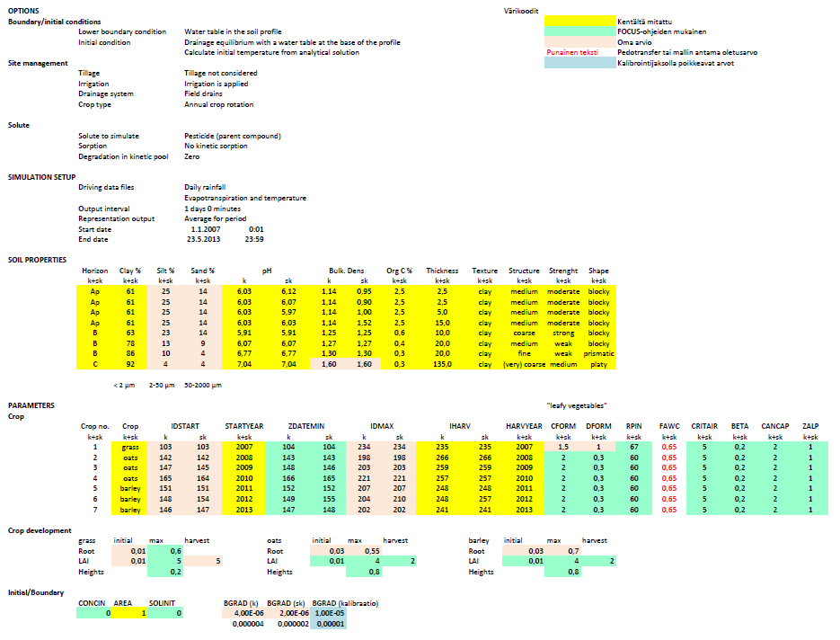This screenshot has width=840, height=640.
Task: Click the '(very) coarse' structure cell
Action: pyautogui.click(x=524, y=364)
